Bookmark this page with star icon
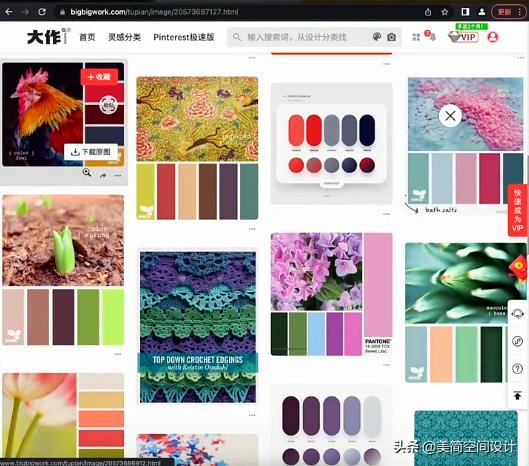 click(445, 12)
